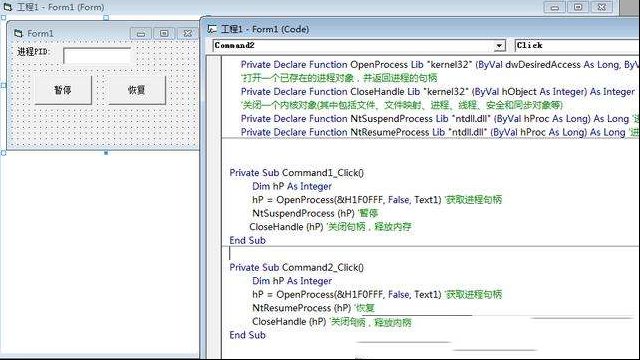Viewport: 640px width, 360px height.
Task: Click Form1's maximize button in designer
Action: (164, 33)
